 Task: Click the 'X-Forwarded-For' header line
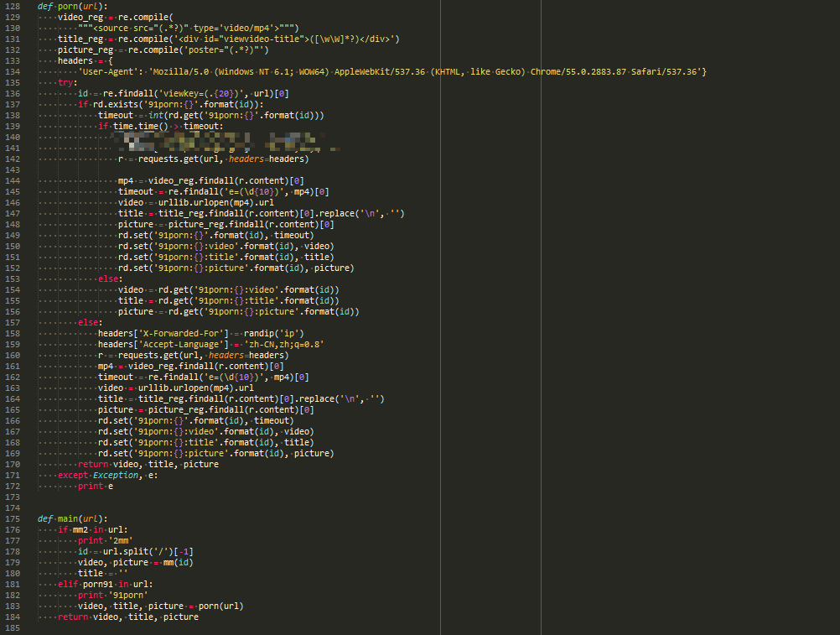click(201, 333)
